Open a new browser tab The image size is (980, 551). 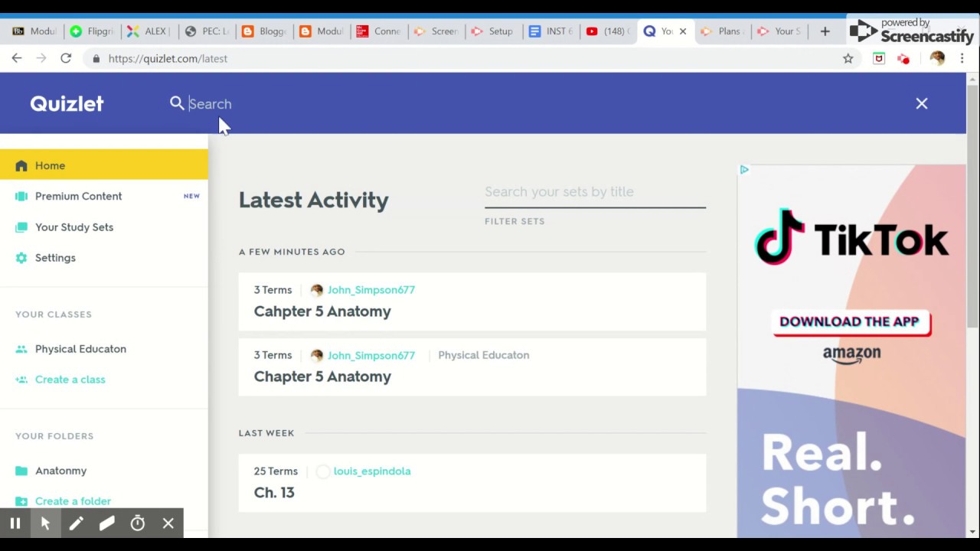click(x=825, y=31)
